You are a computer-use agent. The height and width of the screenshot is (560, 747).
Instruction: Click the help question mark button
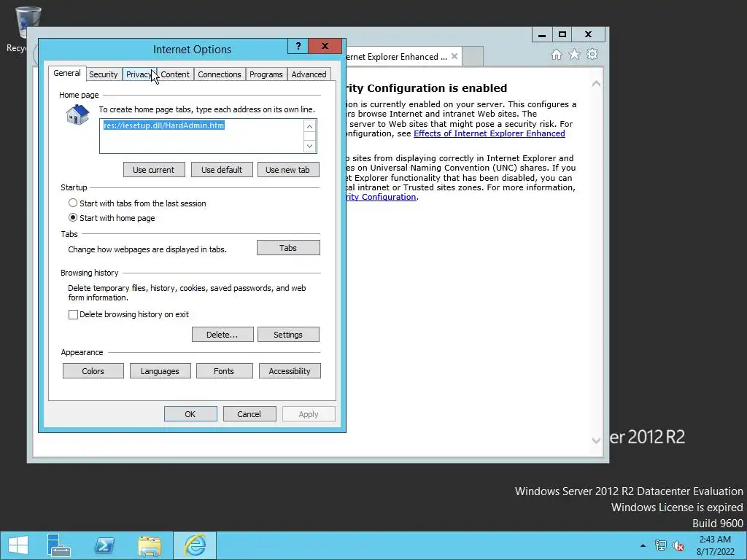click(x=298, y=46)
